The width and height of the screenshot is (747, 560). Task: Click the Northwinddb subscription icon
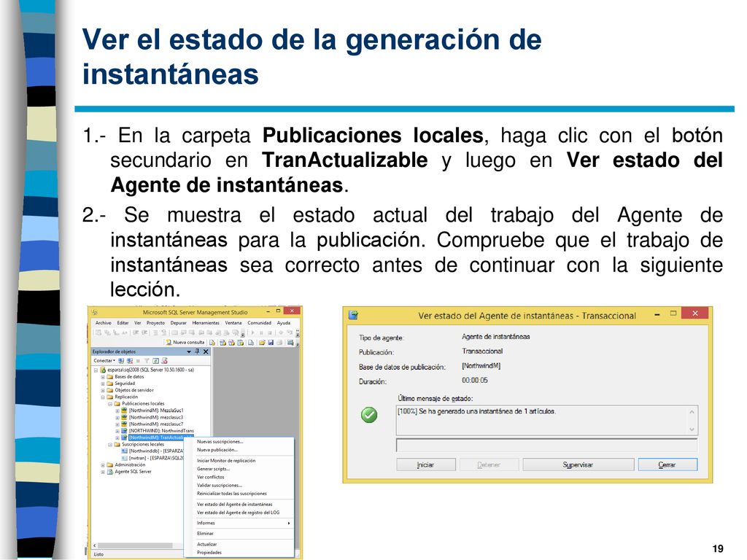tap(124, 451)
